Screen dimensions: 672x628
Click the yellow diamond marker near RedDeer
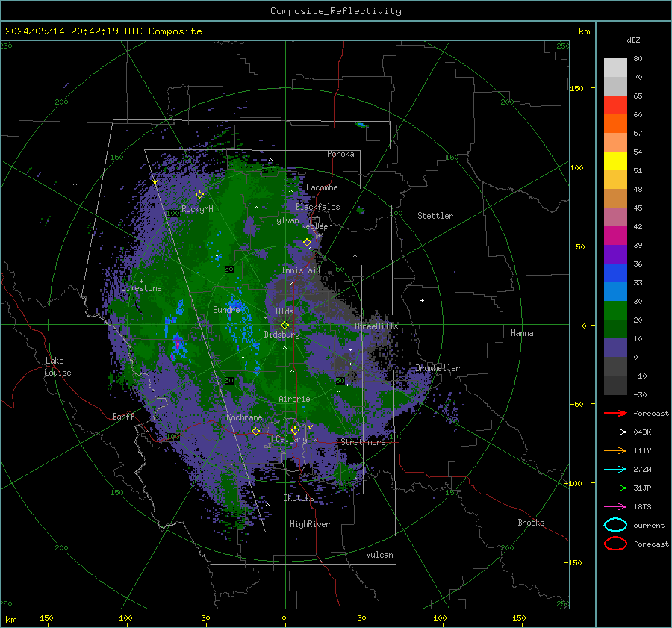coord(307,243)
